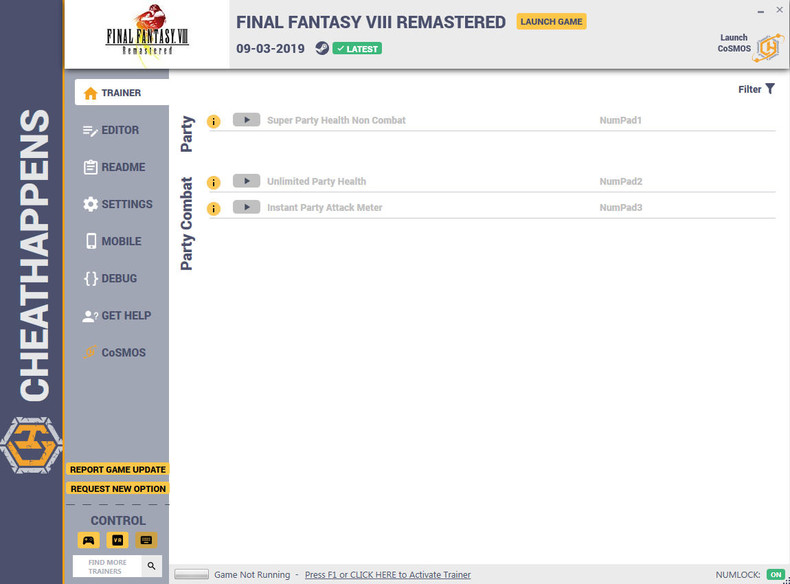Screen dimensions: 790x584
Task: Close the trainer window
Action: (779, 10)
